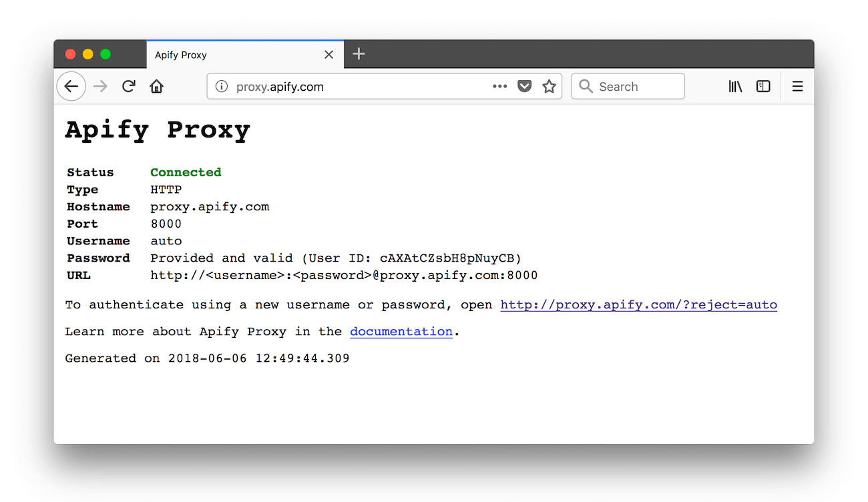868x502 pixels.
Task: Toggle the sidebar icon
Action: pos(763,86)
